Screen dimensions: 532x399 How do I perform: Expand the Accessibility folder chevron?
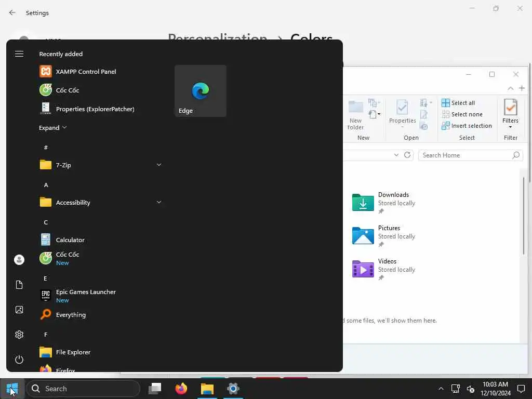click(x=159, y=202)
